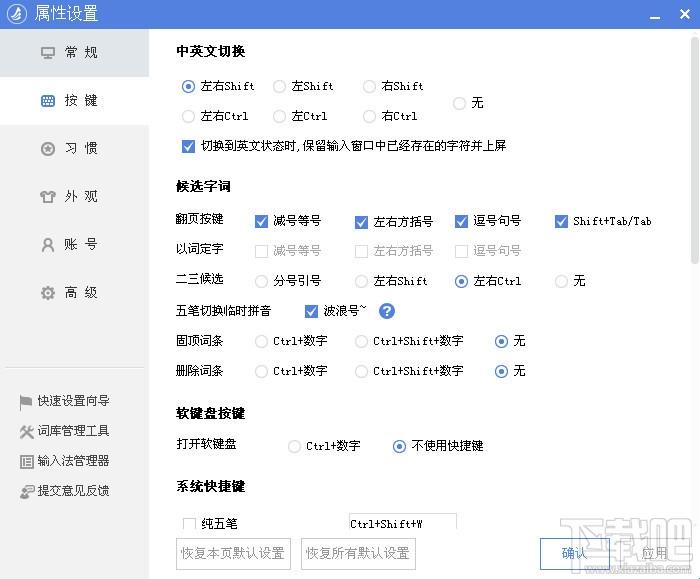Click the vertical scrollbar thumb
700x579 pixels.
click(x=695, y=150)
